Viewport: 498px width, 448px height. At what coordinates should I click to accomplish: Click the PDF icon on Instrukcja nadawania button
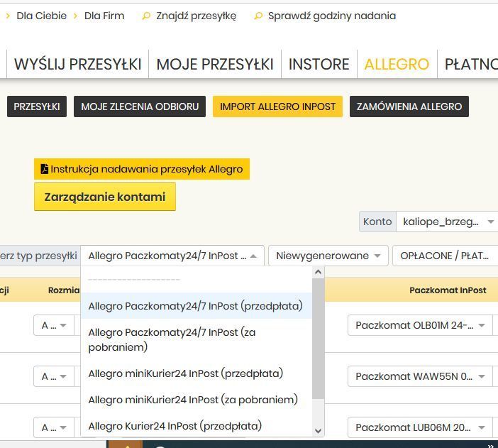pos(45,169)
